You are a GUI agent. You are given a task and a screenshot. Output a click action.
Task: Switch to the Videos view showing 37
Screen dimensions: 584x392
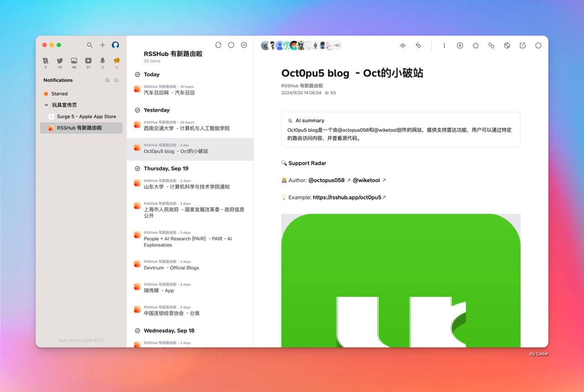coord(88,63)
